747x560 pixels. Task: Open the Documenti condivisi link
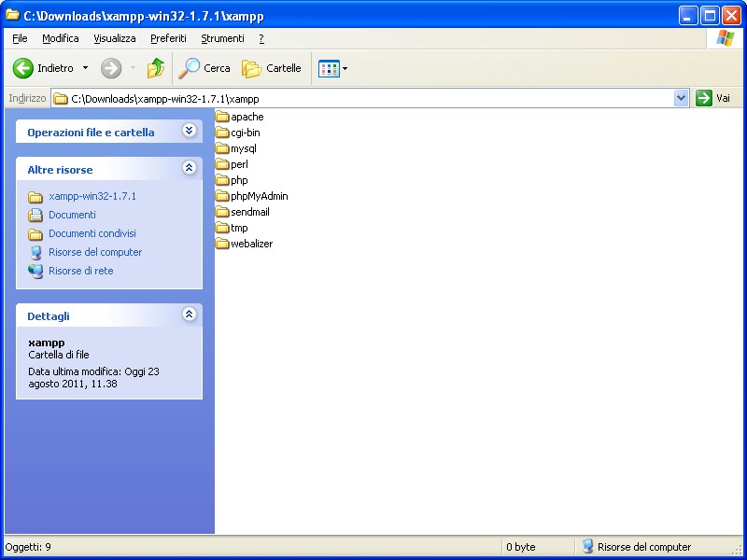point(92,233)
